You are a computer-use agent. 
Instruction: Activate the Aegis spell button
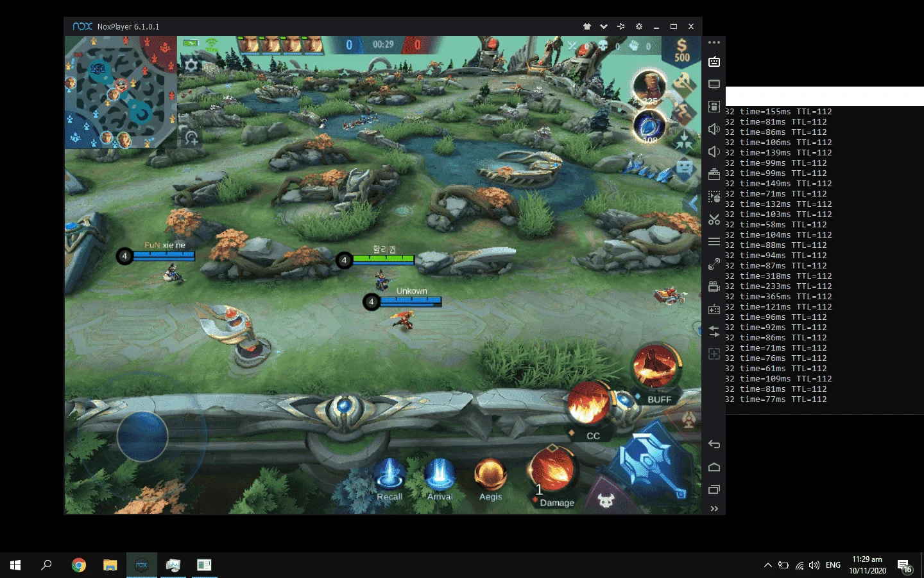(x=490, y=479)
